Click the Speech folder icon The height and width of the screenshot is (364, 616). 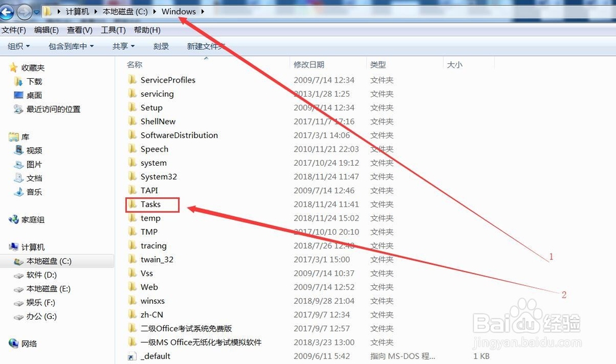(x=132, y=149)
